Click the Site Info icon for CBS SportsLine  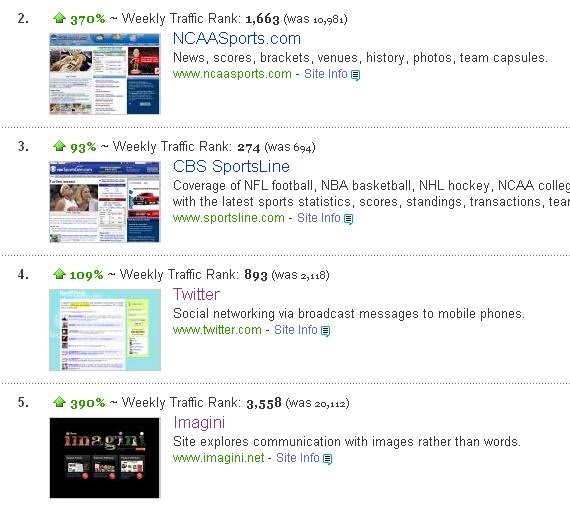(x=348, y=219)
